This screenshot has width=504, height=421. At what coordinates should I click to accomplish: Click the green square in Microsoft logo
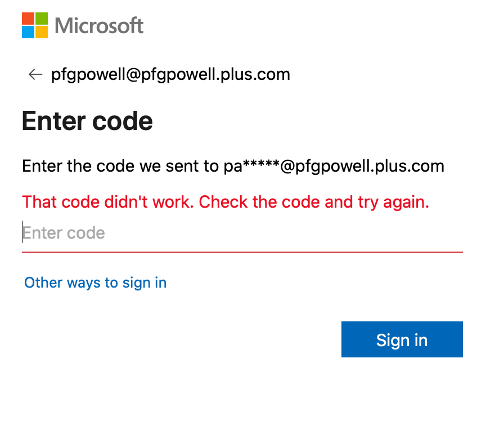pyautogui.click(x=42, y=19)
